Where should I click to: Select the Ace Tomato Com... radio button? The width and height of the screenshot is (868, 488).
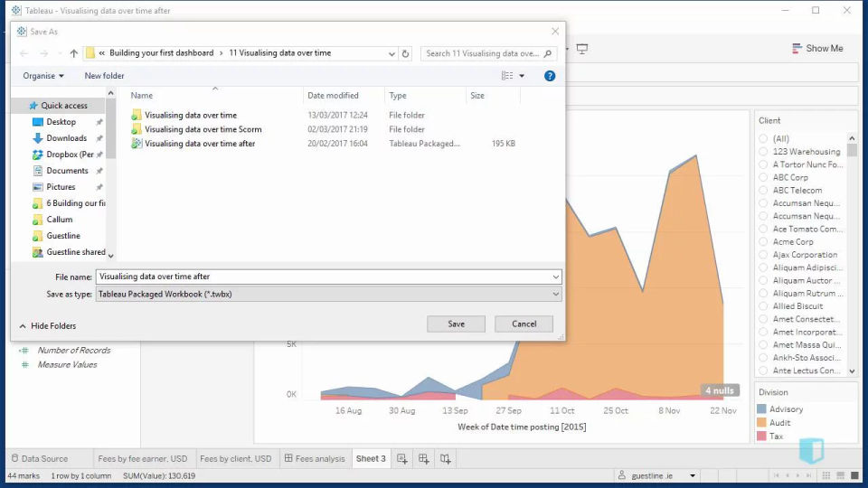(763, 229)
